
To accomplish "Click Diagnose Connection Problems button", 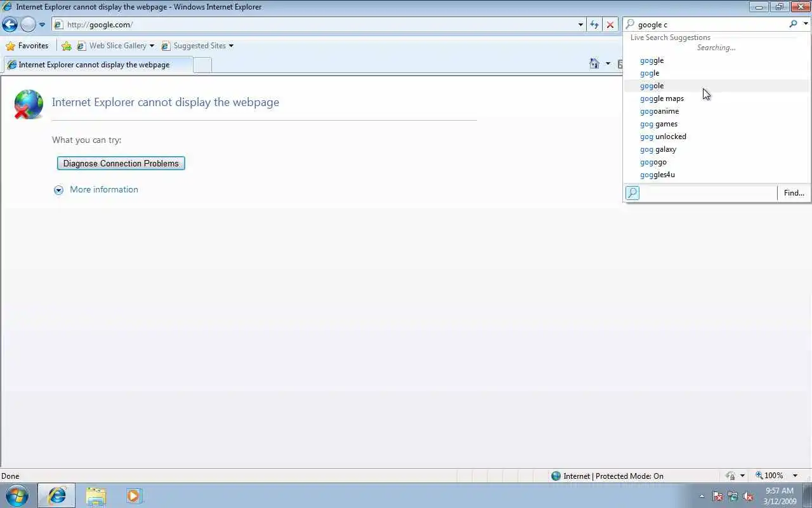I will [121, 163].
